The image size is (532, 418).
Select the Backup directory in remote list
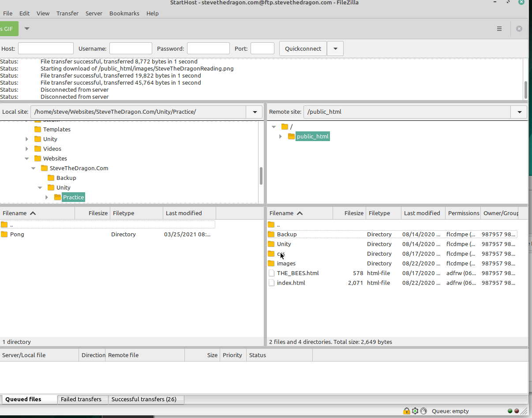pos(392,234)
